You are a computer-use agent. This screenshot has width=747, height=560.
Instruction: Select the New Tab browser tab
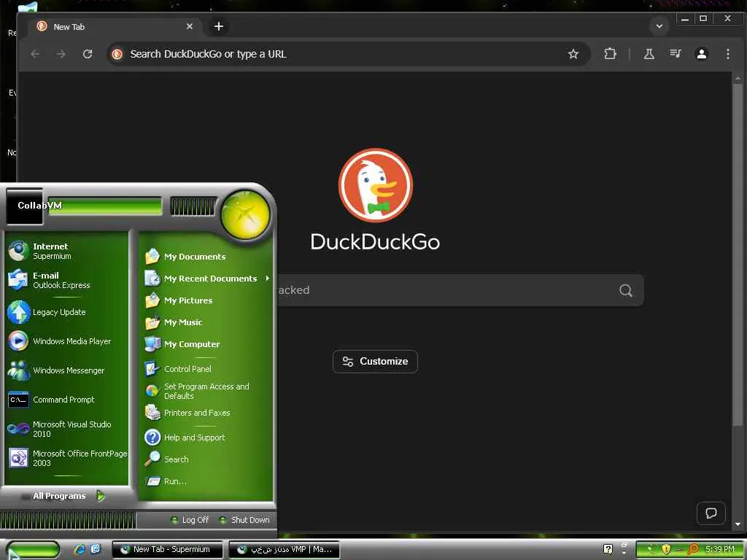[x=116, y=27]
